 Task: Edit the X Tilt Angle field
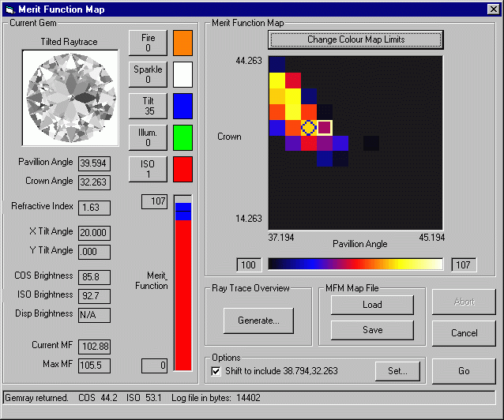point(94,233)
